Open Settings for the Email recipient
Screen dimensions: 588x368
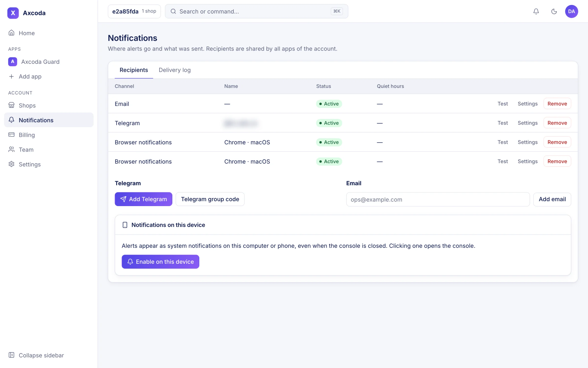pos(527,104)
